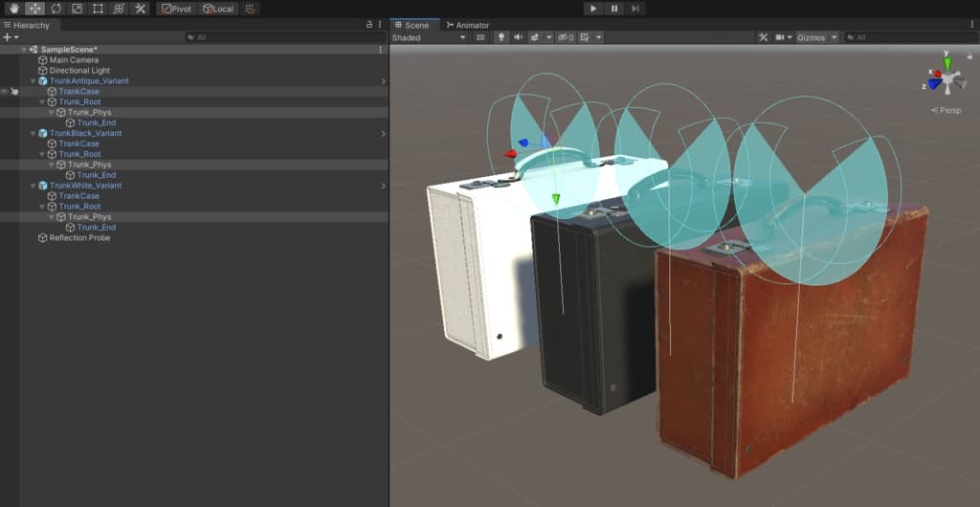980x507 pixels.
Task: Open the Shaded draw mode dropdown
Action: tap(429, 37)
